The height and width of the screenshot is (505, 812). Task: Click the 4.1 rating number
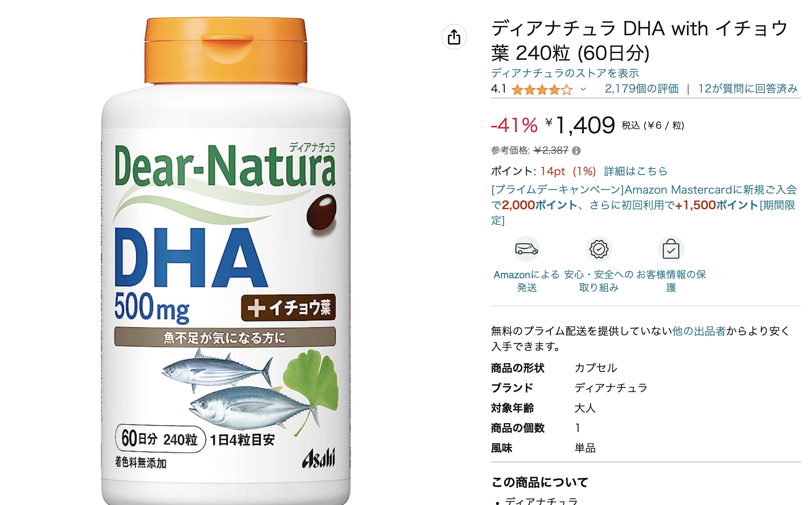pyautogui.click(x=498, y=89)
